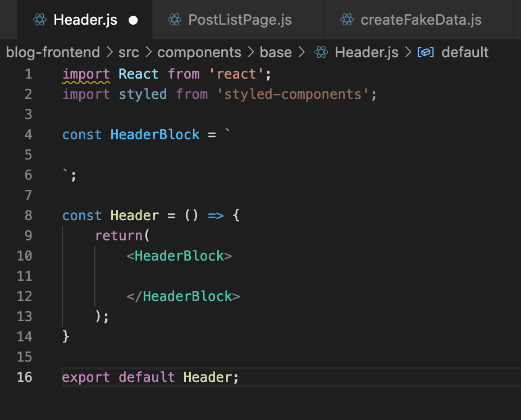The image size is (521, 420).
Task: Select blog-frontend in the breadcrumb
Action: pyautogui.click(x=53, y=53)
